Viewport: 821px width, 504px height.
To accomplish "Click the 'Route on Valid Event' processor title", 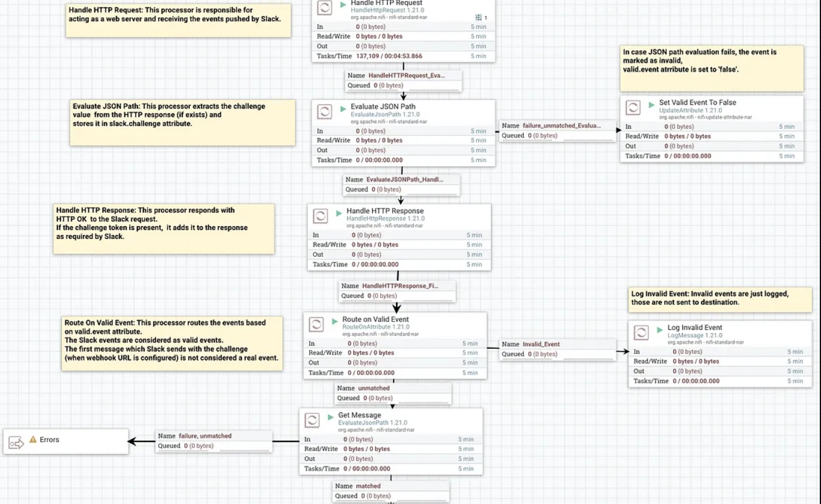I will pos(376,320).
